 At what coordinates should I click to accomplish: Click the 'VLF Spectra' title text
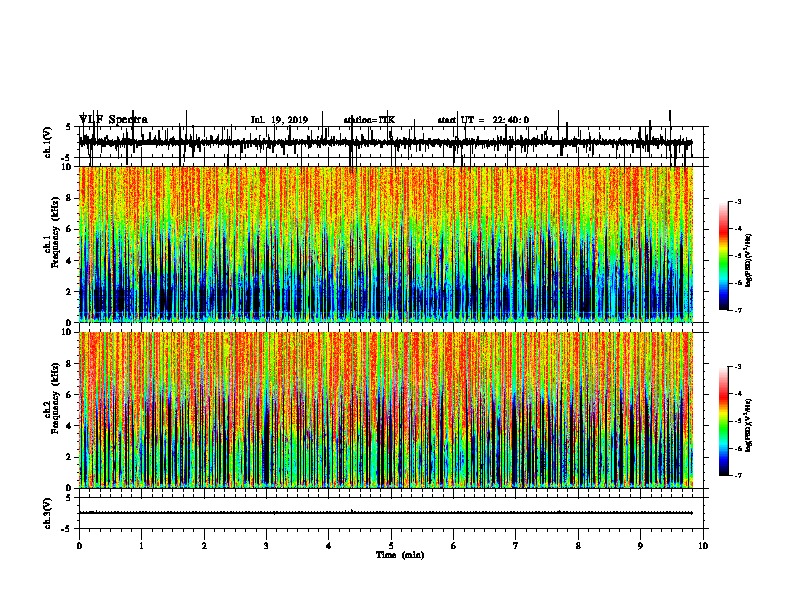click(113, 120)
